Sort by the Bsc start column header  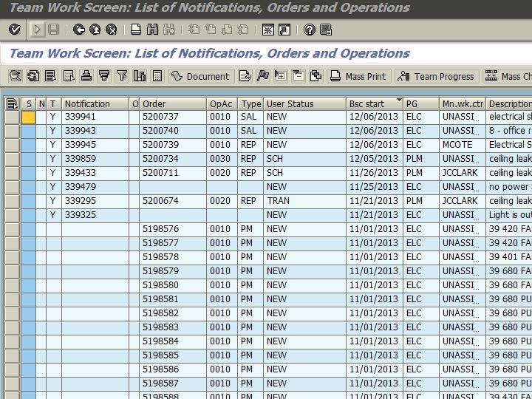(x=374, y=104)
